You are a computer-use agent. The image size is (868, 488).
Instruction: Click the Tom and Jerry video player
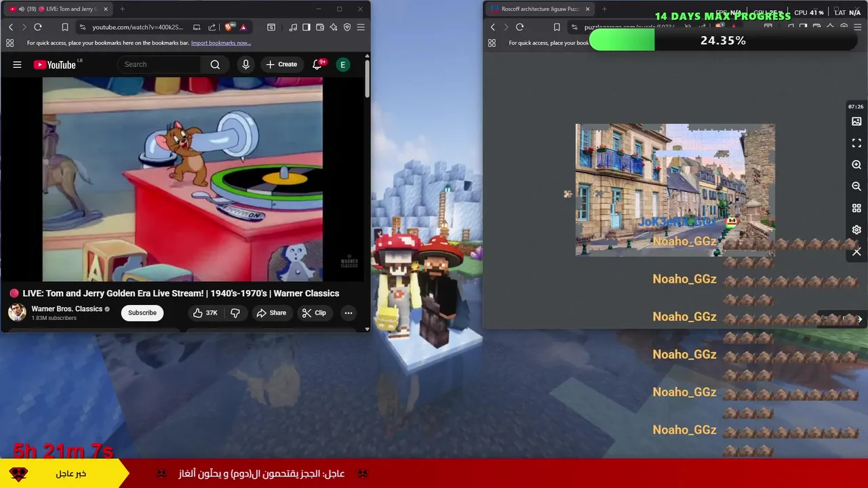[x=182, y=179]
